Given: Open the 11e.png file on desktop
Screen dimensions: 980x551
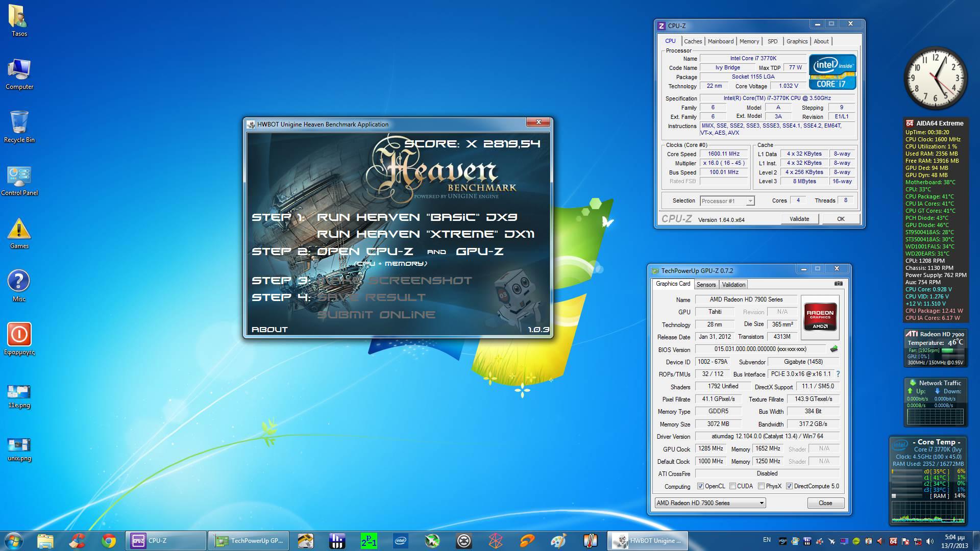Looking at the screenshot, I should [x=19, y=396].
